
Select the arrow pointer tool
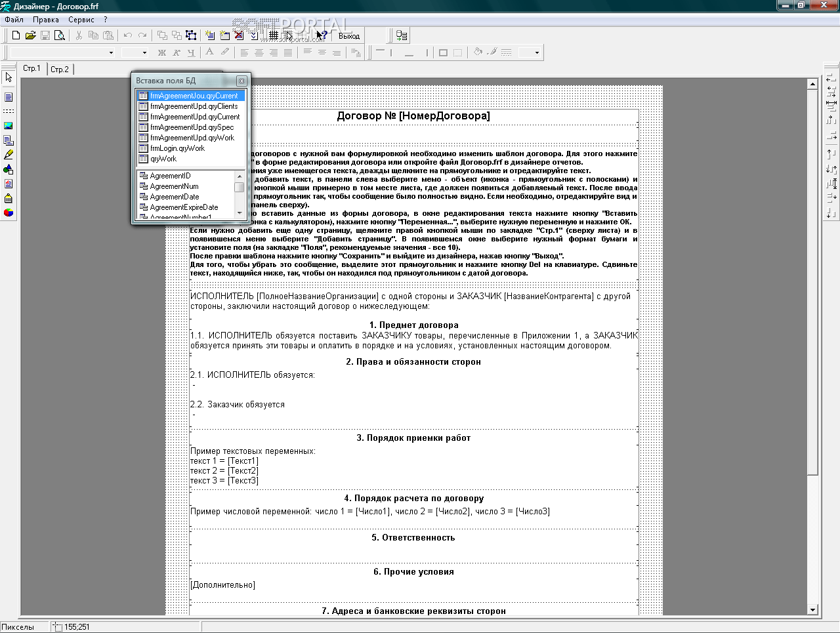[x=9, y=78]
